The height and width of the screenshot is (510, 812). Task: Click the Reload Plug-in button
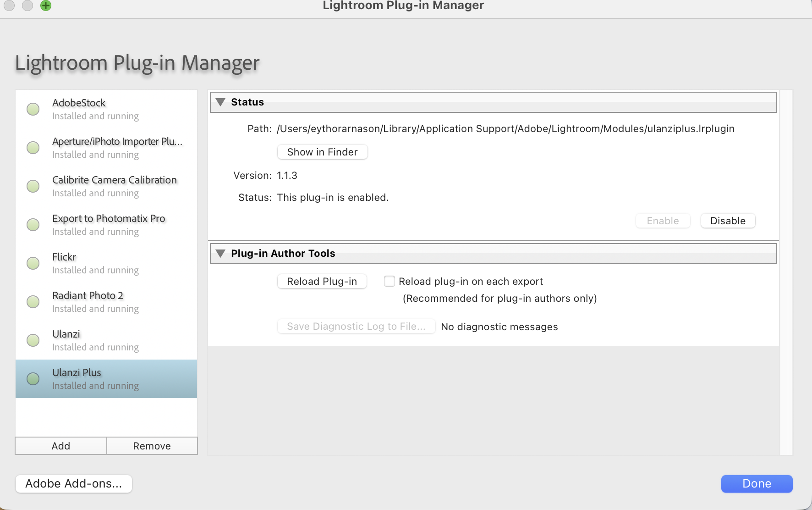point(322,281)
